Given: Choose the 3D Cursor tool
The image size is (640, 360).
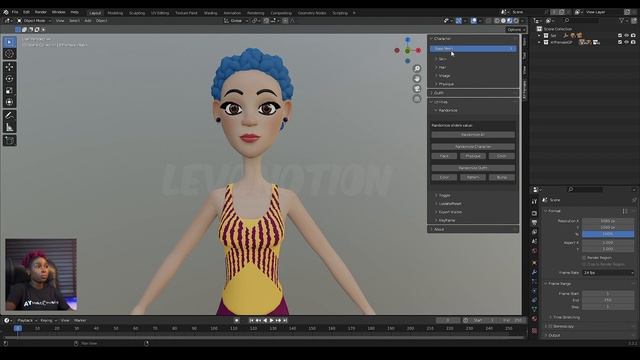Looking at the screenshot, I should [x=9, y=54].
